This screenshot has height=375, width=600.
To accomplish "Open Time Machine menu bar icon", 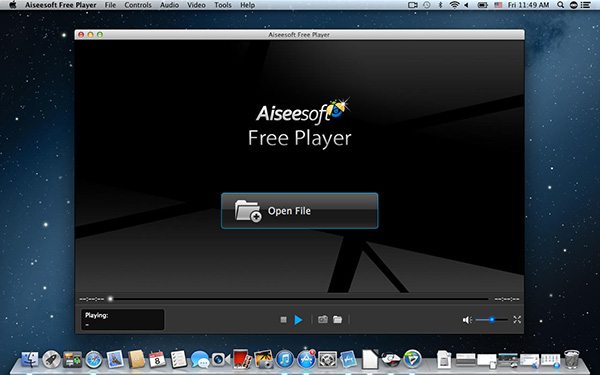I will click(x=427, y=5).
